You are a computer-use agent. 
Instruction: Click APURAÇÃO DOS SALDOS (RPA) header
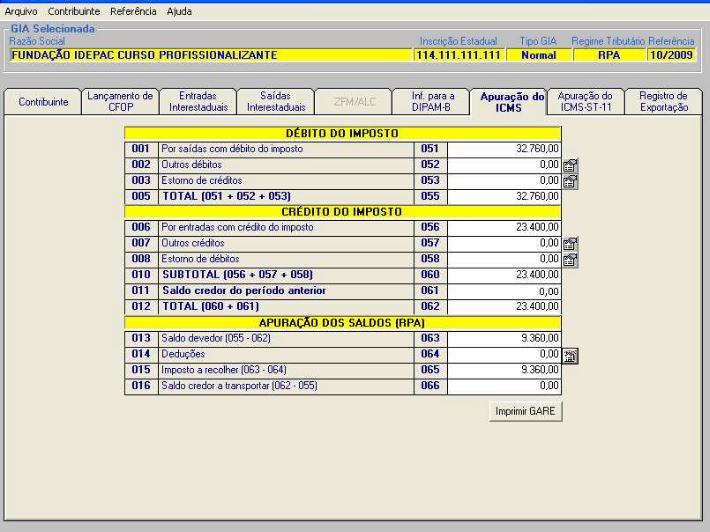point(342,323)
